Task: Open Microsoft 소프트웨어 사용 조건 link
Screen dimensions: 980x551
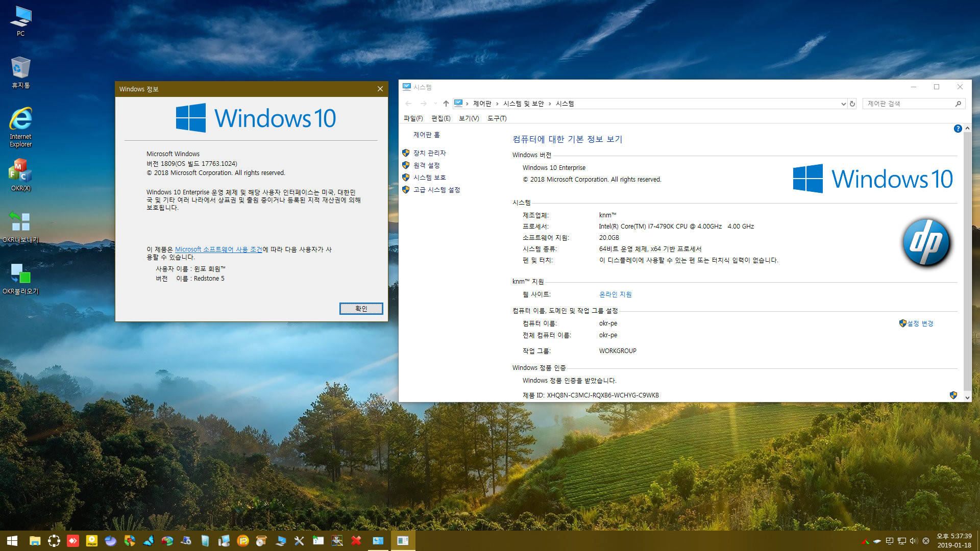Action: click(218, 249)
